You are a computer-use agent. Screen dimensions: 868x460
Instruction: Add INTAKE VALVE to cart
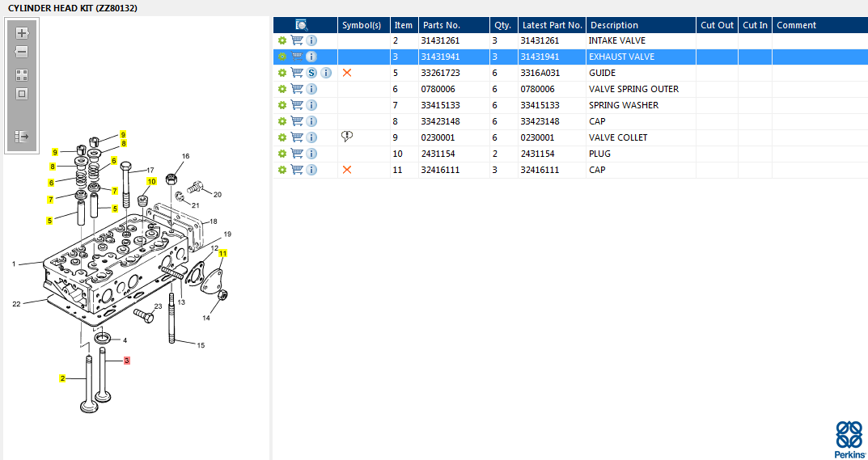(x=297, y=40)
